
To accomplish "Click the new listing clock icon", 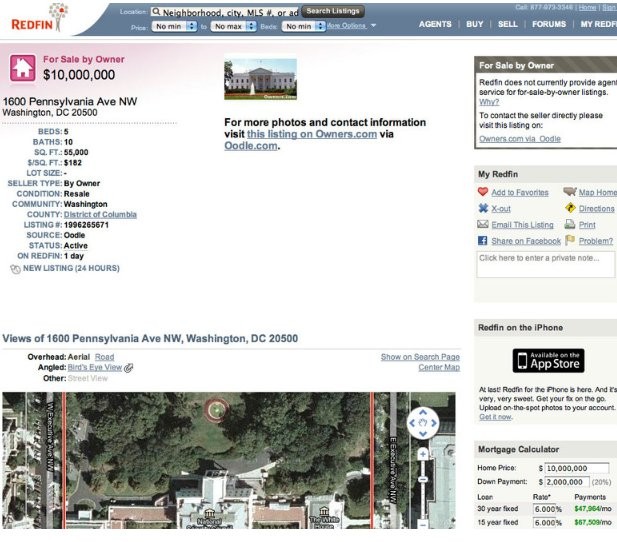I will (15, 269).
